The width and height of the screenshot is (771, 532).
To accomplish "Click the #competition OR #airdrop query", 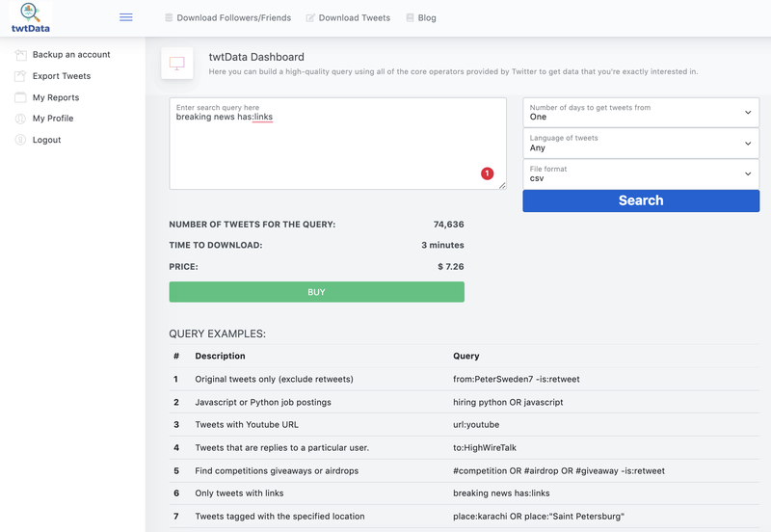I will pos(559,470).
